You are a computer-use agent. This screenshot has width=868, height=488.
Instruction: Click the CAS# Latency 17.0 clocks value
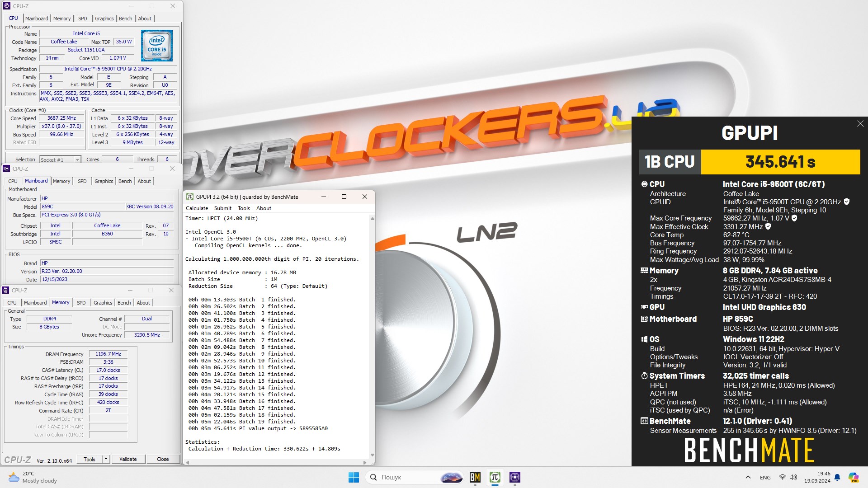coord(108,370)
